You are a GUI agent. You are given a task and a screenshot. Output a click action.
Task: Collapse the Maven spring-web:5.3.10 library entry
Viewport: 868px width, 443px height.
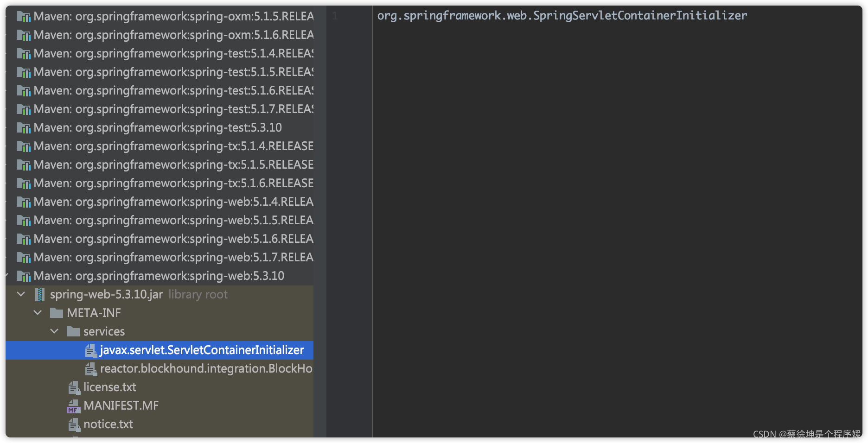[x=6, y=276]
